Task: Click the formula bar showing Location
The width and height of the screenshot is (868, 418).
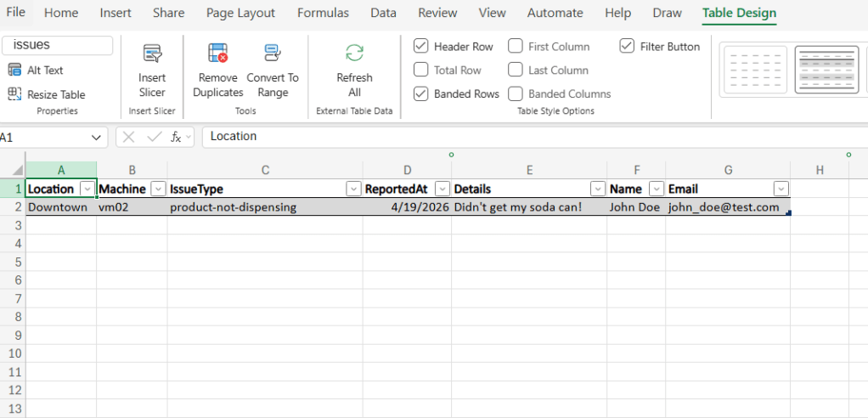Action: point(535,137)
